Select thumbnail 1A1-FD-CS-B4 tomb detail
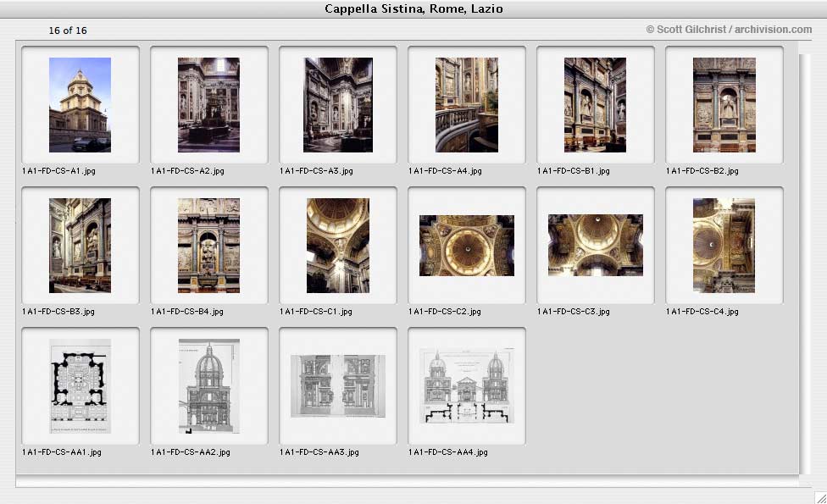This screenshot has height=504, width=827. click(x=208, y=246)
